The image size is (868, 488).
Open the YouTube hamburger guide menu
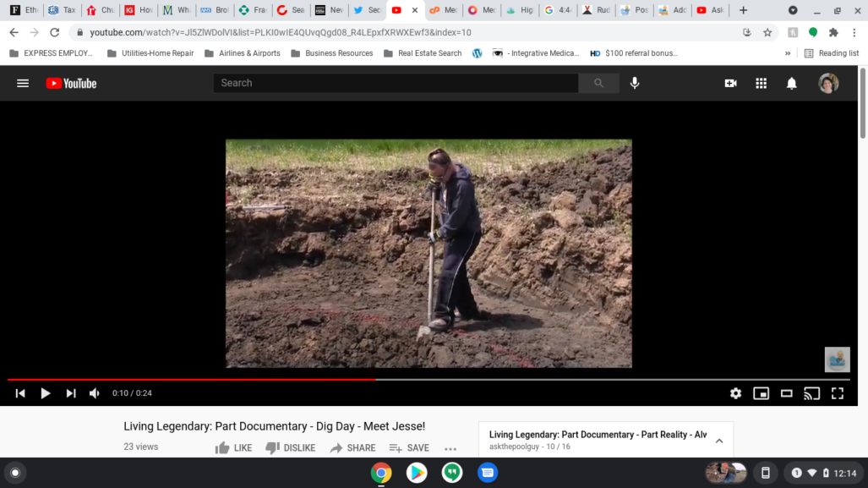(x=23, y=83)
